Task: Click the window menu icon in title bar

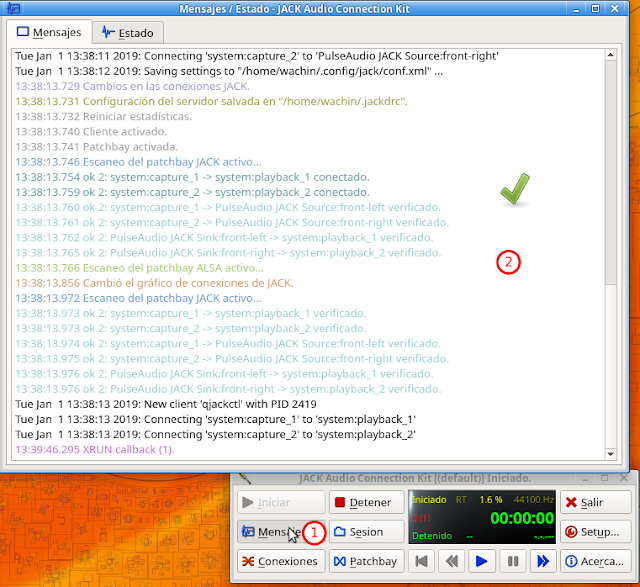Action: (x=13, y=8)
